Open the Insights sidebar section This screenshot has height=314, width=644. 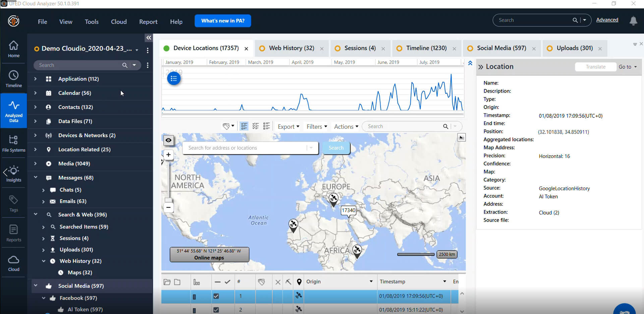(13, 173)
